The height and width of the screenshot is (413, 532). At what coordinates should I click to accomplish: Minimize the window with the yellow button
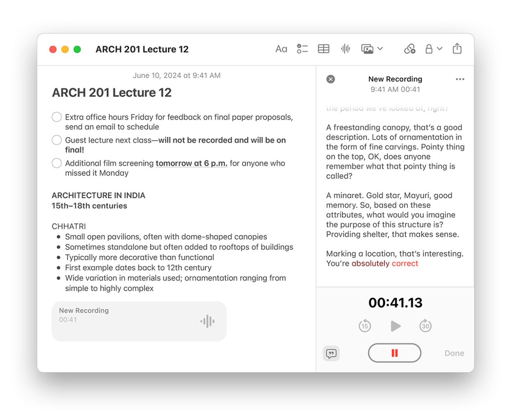[x=65, y=49]
